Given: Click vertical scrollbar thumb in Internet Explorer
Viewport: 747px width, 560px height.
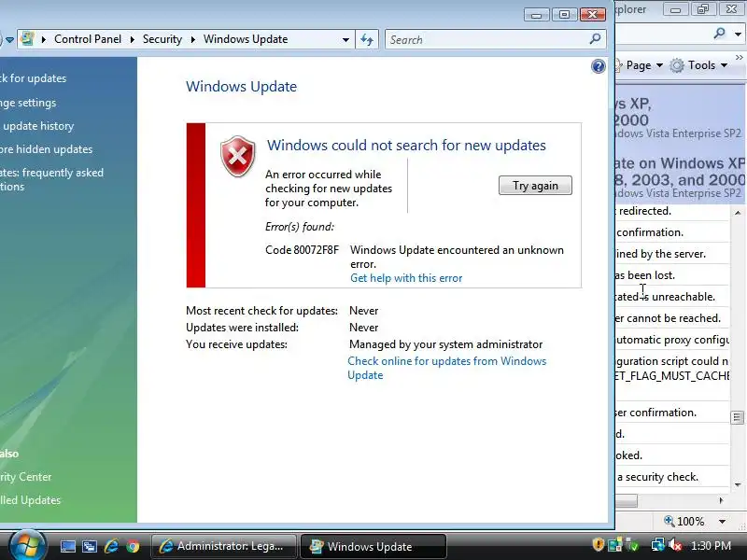Looking at the screenshot, I should click(x=737, y=417).
